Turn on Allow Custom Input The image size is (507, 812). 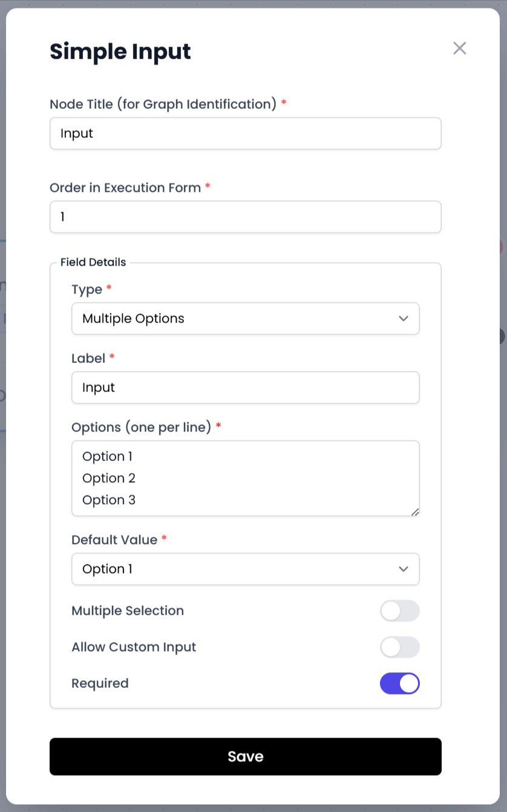(x=399, y=647)
